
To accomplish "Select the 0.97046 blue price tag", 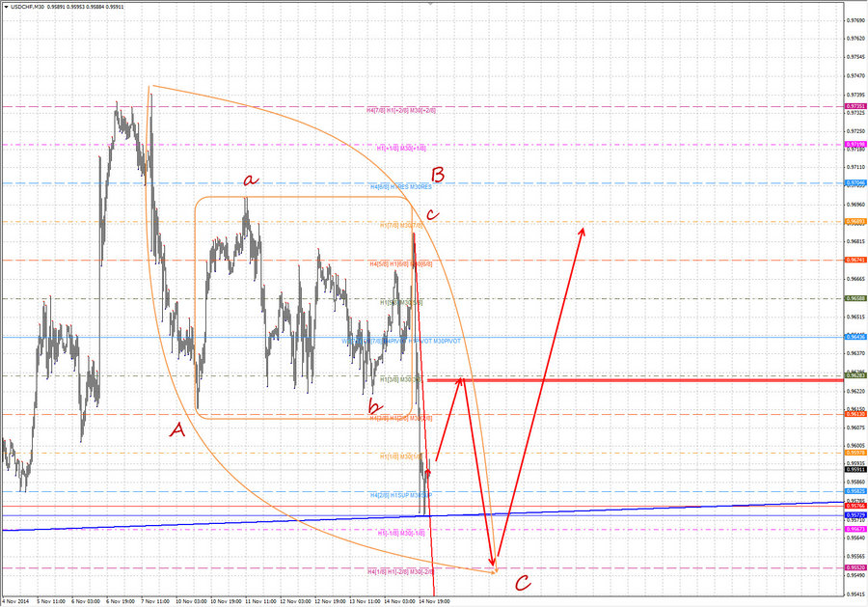I will [855, 182].
